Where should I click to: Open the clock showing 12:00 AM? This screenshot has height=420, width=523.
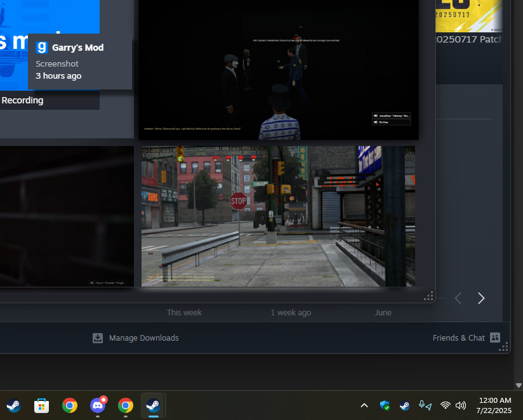494,405
